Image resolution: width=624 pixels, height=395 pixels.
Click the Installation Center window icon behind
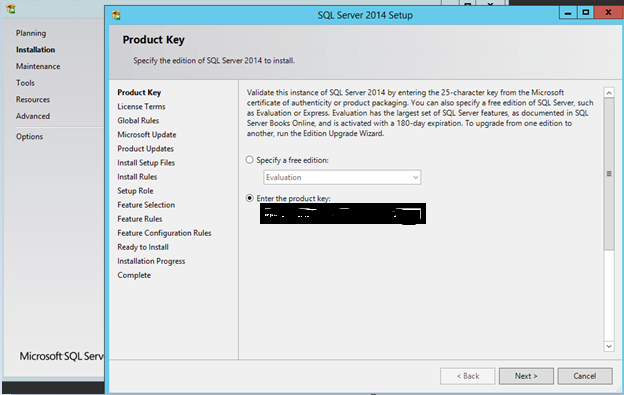11,8
